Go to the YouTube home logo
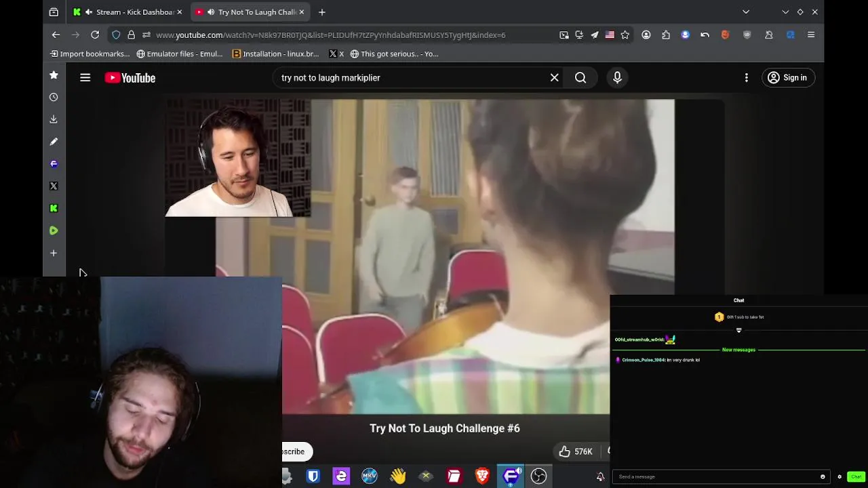Image resolution: width=868 pixels, height=488 pixels. pos(130,78)
